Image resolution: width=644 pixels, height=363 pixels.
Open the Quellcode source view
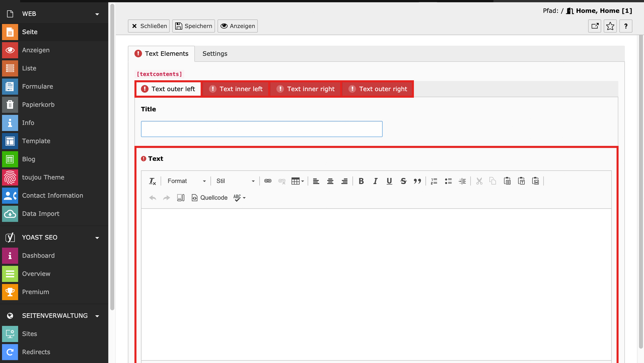[209, 198]
